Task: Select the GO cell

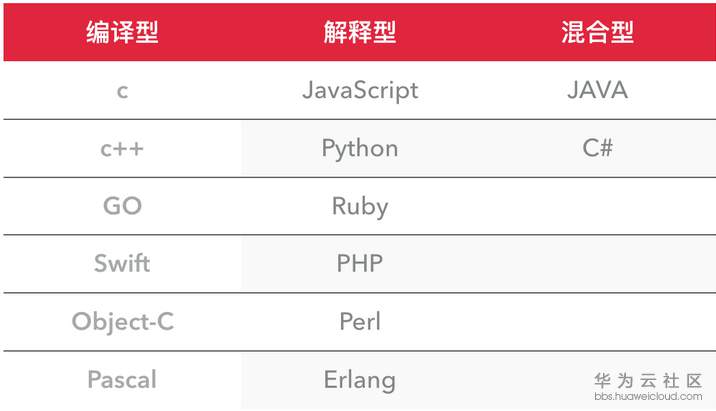Action: [122, 207]
